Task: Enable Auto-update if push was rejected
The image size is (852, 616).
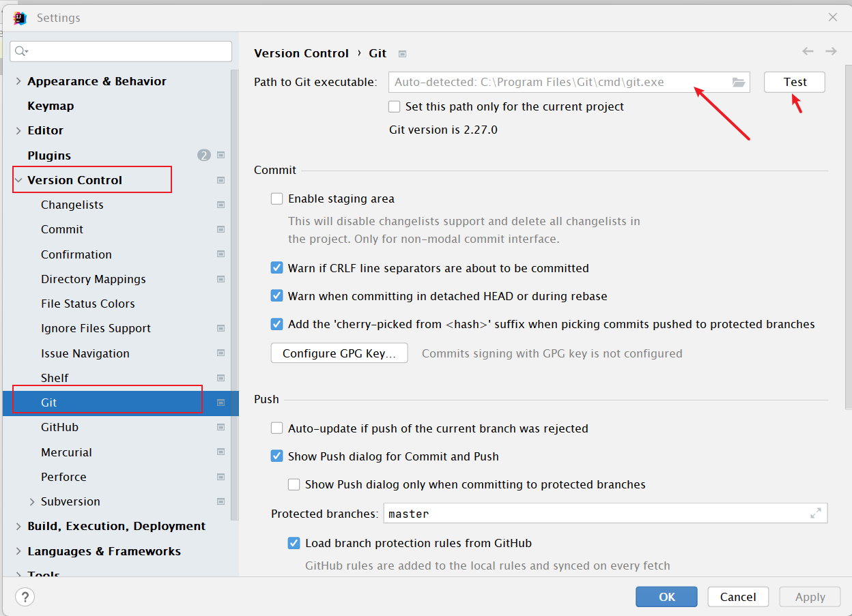Action: 276,428
